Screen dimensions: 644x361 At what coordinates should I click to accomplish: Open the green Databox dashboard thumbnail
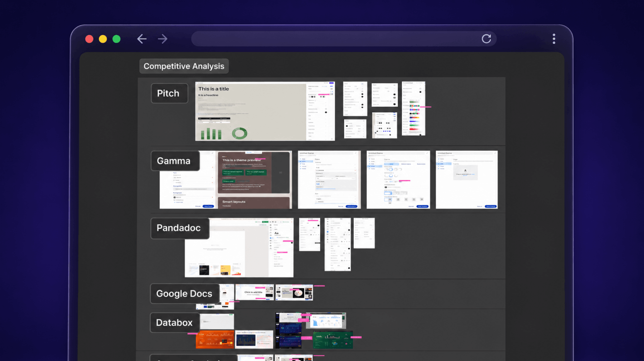333,340
